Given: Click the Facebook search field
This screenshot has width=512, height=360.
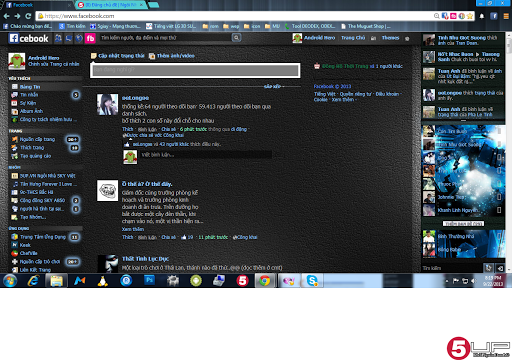Looking at the screenshot, I should coord(166,38).
